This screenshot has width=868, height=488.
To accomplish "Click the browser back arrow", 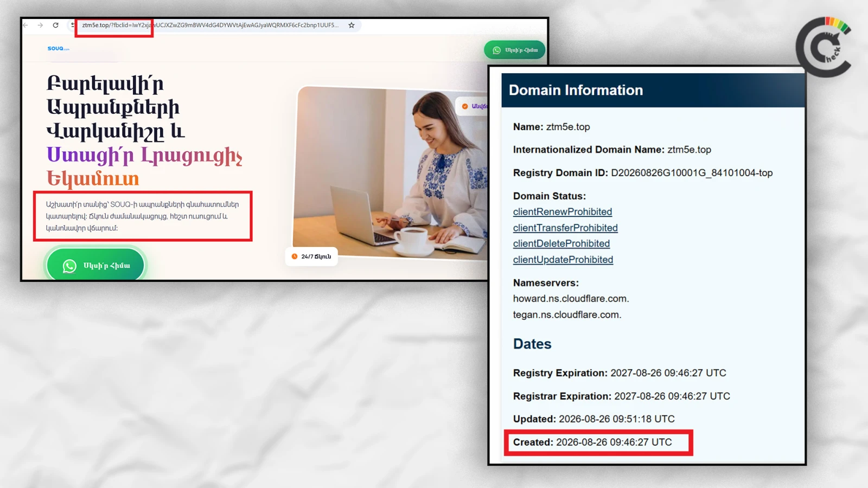I will (x=25, y=25).
